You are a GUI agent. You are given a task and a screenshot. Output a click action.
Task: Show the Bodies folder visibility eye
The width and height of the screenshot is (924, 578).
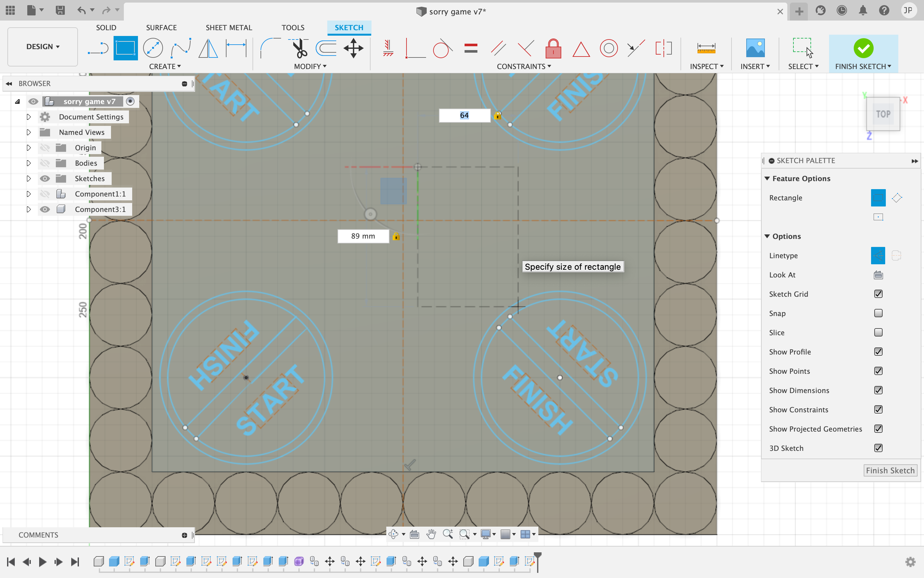point(45,163)
